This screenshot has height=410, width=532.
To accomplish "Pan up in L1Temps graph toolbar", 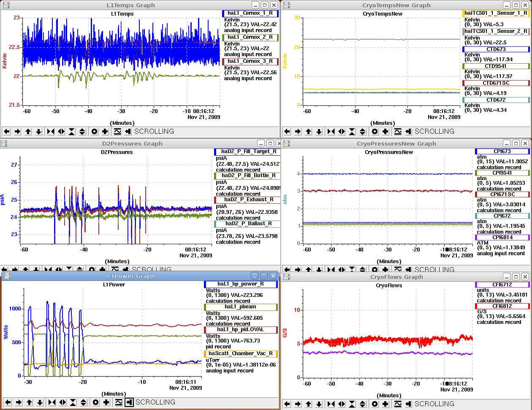I will [28, 132].
